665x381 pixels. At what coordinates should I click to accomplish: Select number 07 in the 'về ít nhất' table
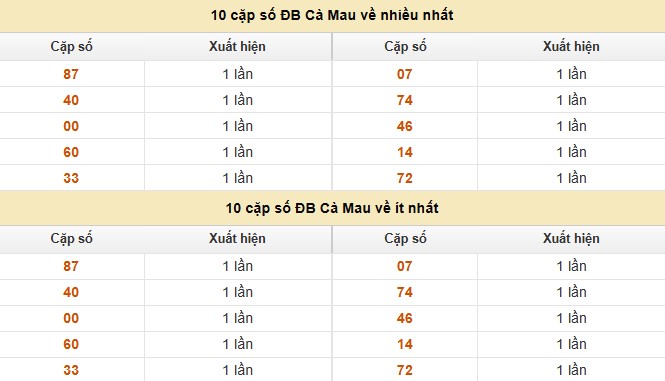click(405, 266)
